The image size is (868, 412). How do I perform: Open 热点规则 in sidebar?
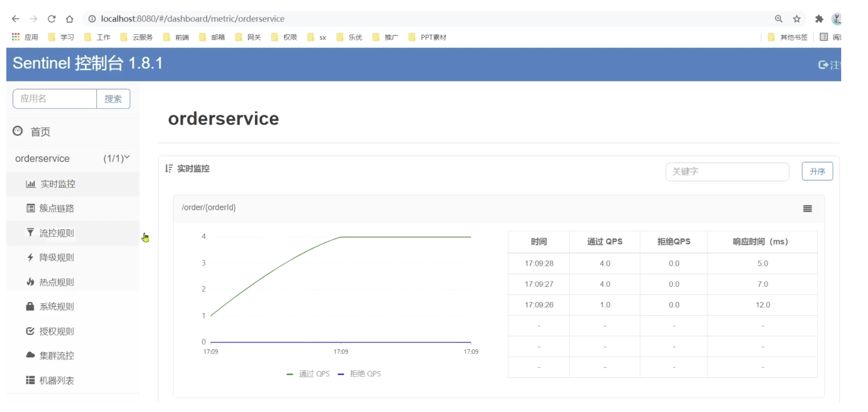73,282
